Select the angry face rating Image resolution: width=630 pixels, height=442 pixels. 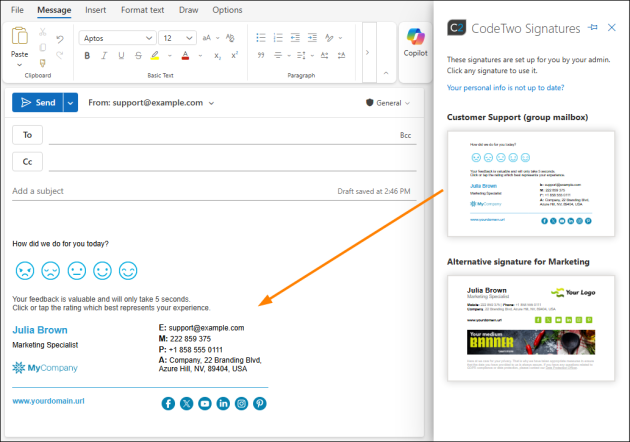[x=25, y=270]
